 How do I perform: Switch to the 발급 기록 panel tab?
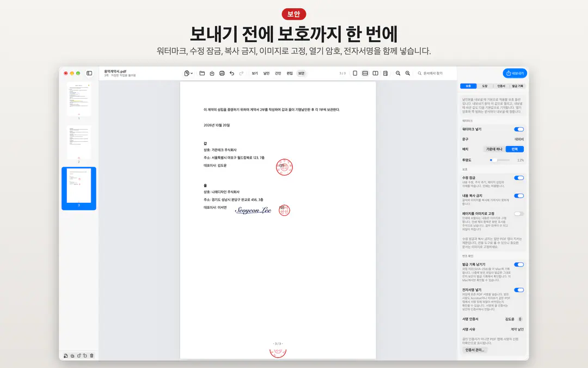point(518,86)
